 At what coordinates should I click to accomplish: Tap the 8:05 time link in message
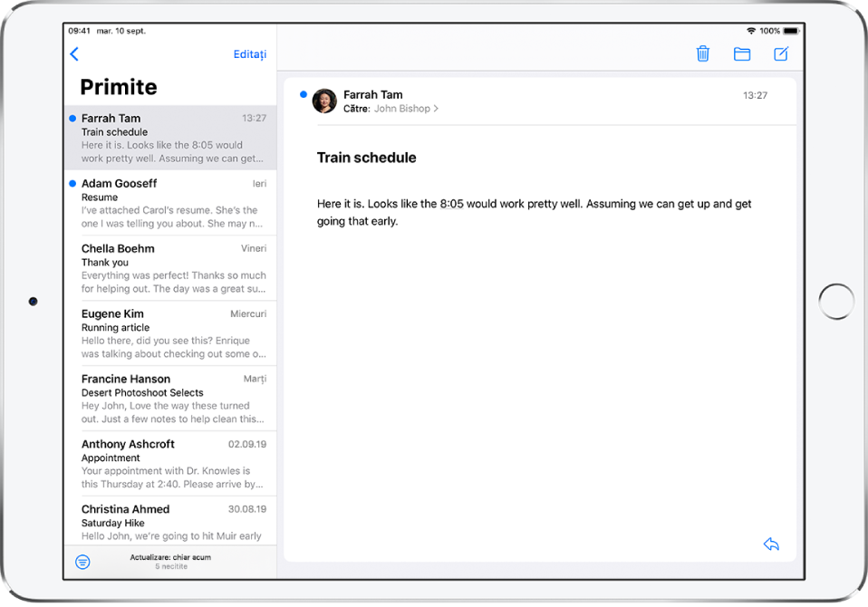point(451,204)
